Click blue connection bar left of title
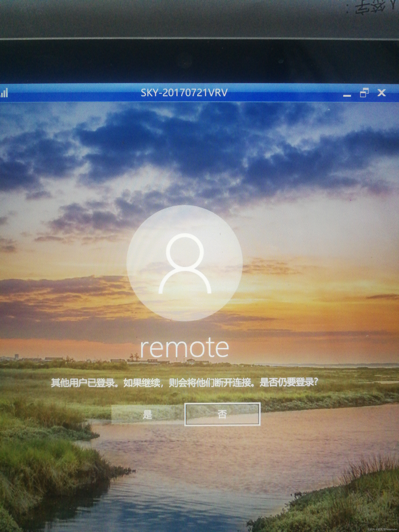The height and width of the screenshot is (532, 399). click(72, 93)
